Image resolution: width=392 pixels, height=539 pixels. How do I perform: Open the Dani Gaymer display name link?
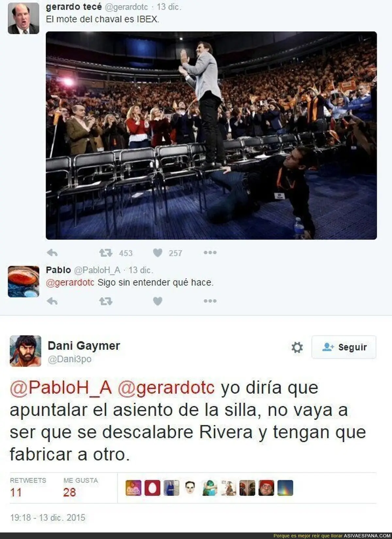coord(84,345)
